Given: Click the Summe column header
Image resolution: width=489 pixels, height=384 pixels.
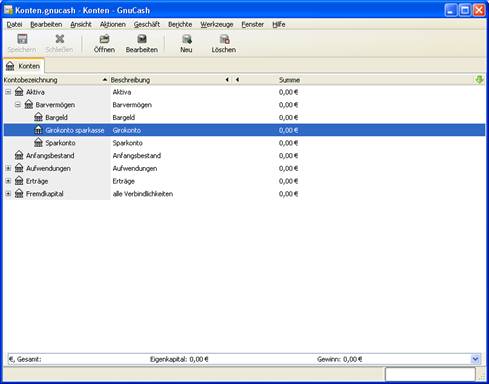Looking at the screenshot, I should pos(289,80).
